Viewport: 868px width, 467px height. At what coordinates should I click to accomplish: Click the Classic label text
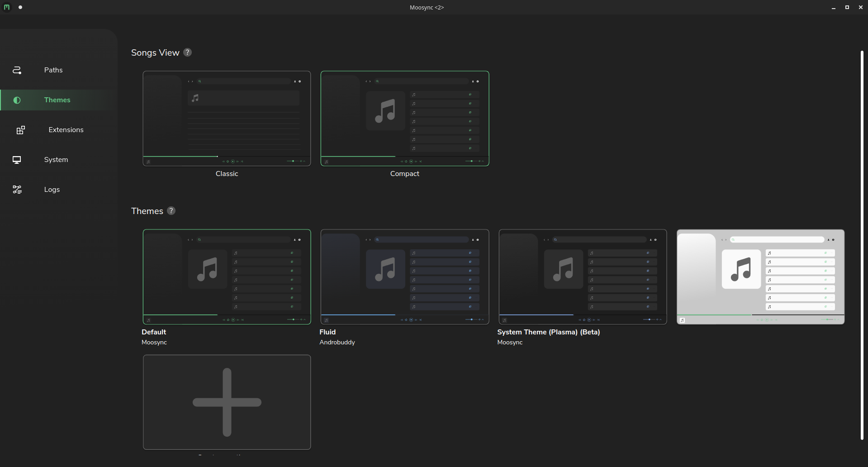point(227,174)
